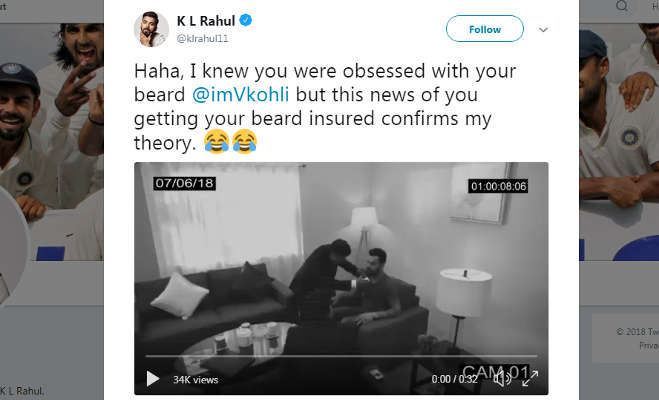Click the cricket team header photo on the left

[52, 142]
